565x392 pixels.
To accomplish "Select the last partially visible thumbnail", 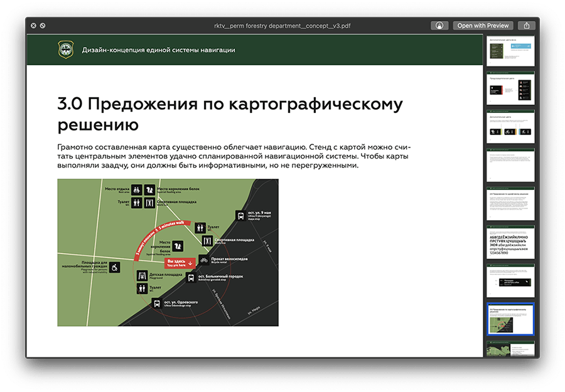I will click(x=510, y=349).
